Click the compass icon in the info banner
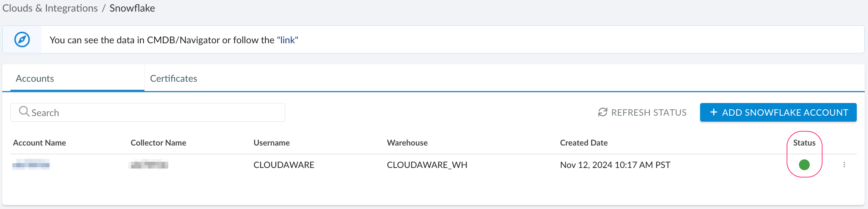The image size is (868, 209). point(22,40)
